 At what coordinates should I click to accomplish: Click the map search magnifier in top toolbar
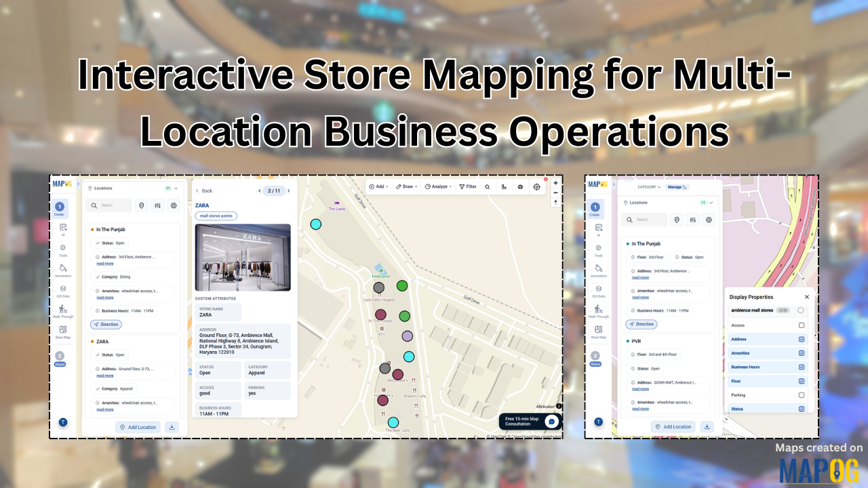[x=487, y=186]
